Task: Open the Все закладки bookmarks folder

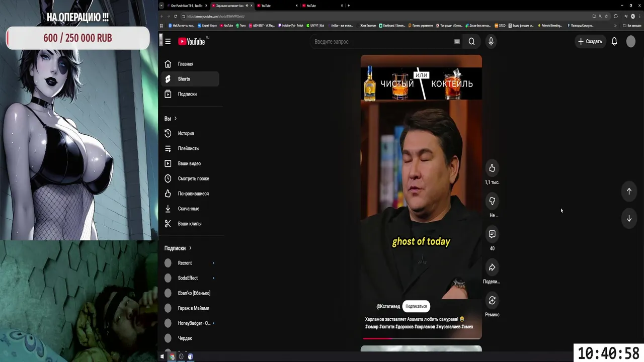Action: pos(632,25)
